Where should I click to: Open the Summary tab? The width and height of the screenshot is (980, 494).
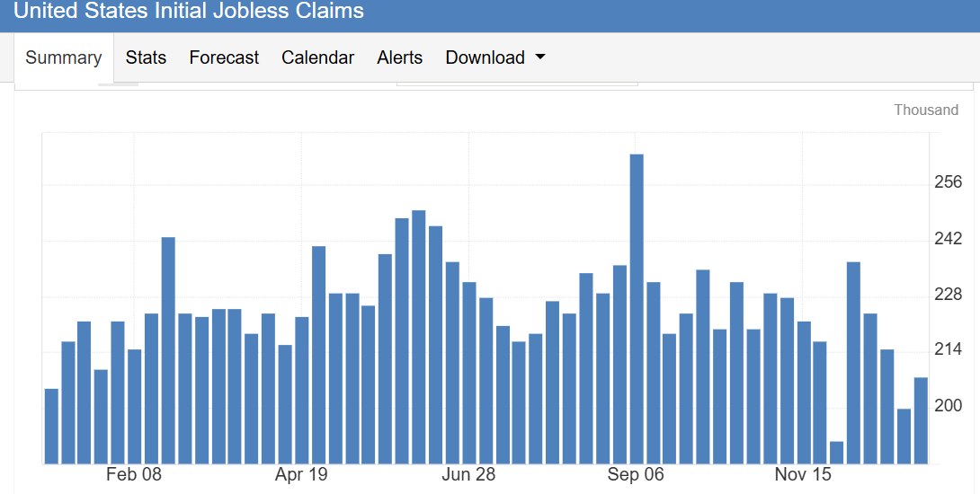[x=64, y=57]
